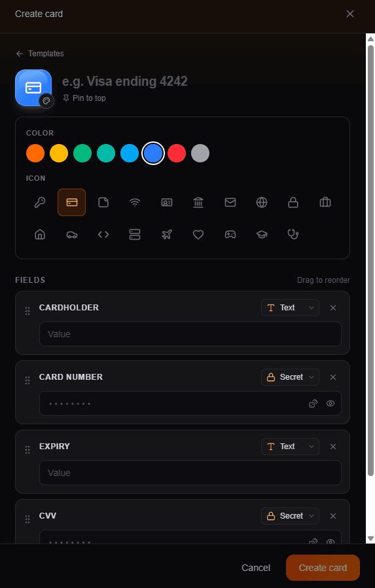The height and width of the screenshot is (588, 375).
Task: Select the green color swatch
Action: point(82,153)
